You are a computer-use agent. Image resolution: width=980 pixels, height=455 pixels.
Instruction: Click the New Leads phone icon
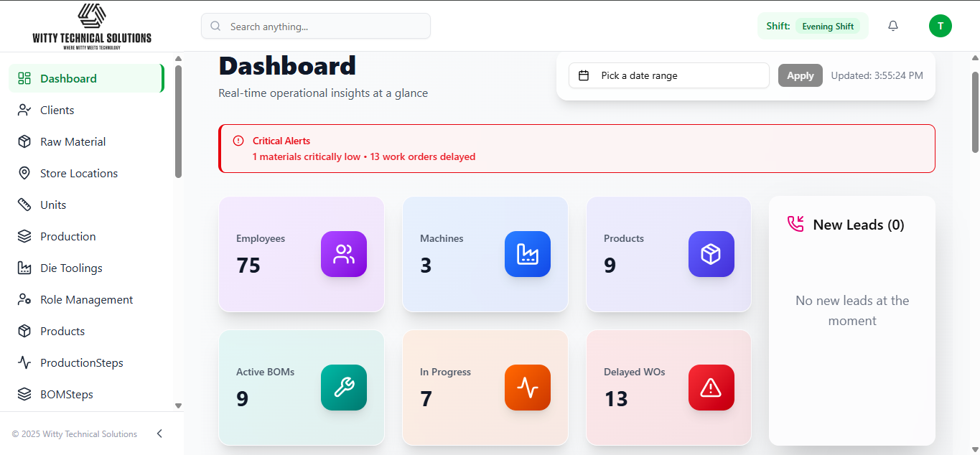(795, 224)
